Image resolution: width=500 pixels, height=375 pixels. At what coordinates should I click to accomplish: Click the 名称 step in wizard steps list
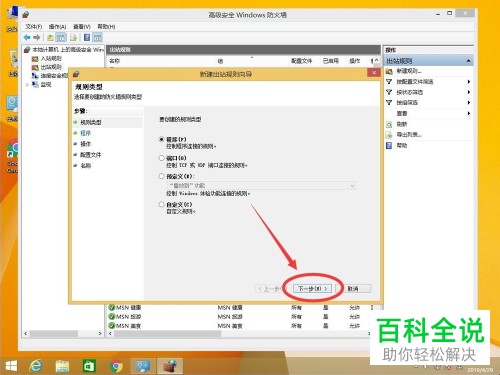(x=86, y=166)
